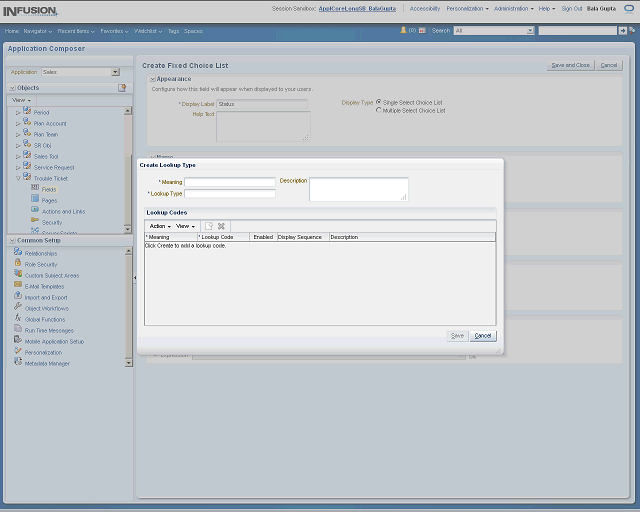The height and width of the screenshot is (512, 640).
Task: Click Cancel on Create Fixed Choice List
Action: tap(609, 65)
